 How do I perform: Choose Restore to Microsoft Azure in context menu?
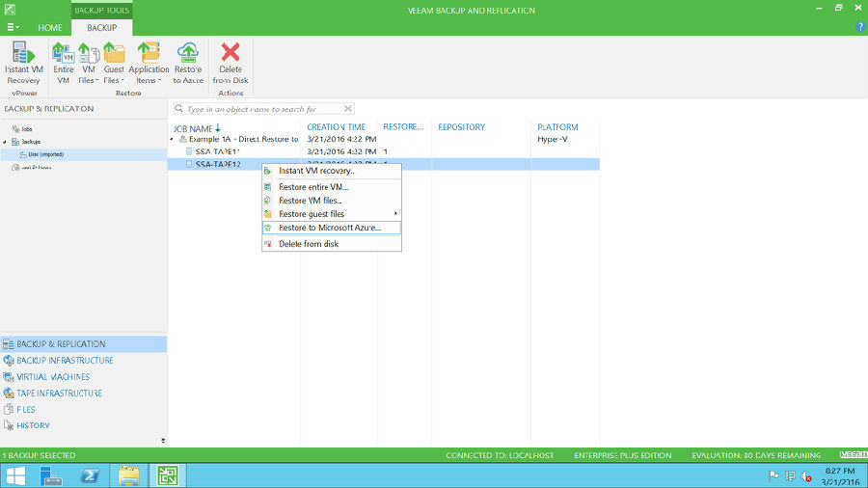330,228
